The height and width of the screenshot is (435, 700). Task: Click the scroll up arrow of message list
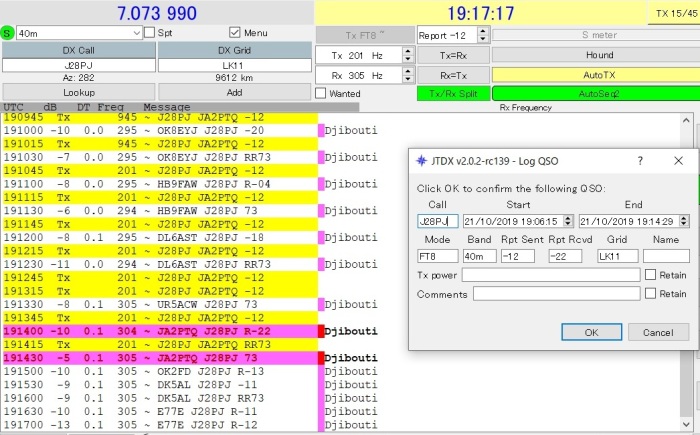(686, 121)
